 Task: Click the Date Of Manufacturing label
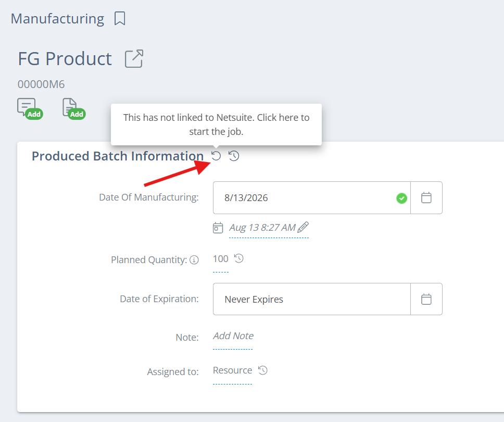click(x=149, y=197)
